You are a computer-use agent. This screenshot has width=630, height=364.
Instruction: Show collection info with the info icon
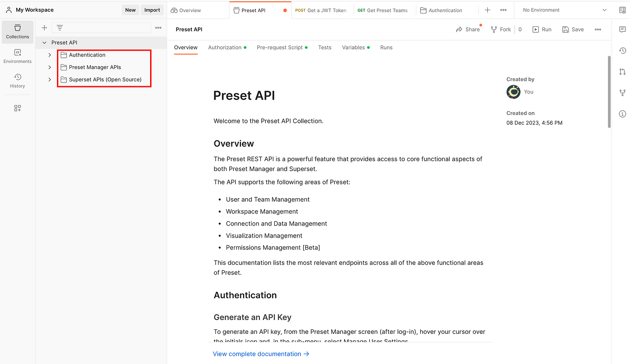(623, 113)
